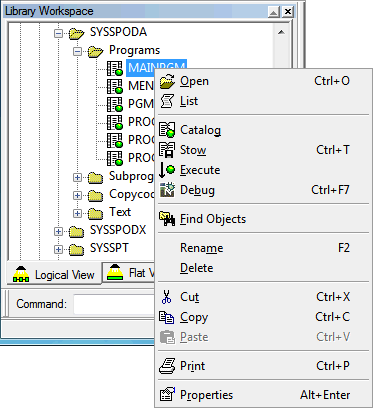Screen dimensions: 373x408
Task: Select Cut in the context menu
Action: click(x=263, y=297)
